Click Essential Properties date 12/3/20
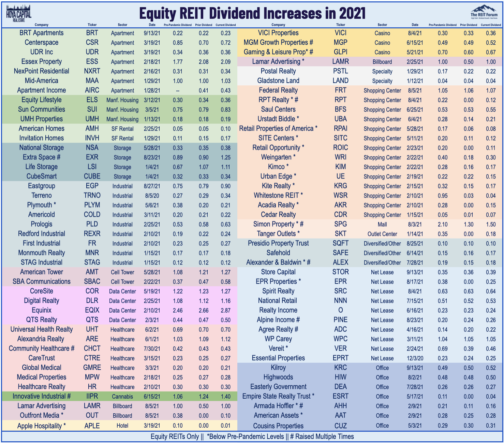504x443 pixels. 415,358
